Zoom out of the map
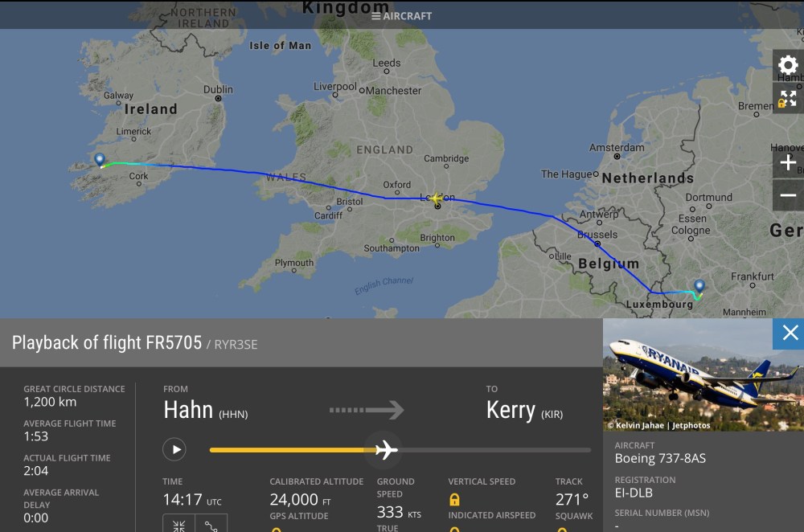804x532 pixels. 788,195
